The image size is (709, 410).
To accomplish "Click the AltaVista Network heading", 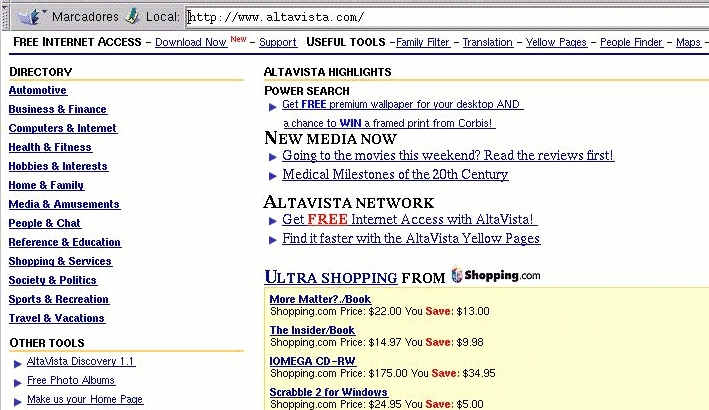I will point(349,202).
